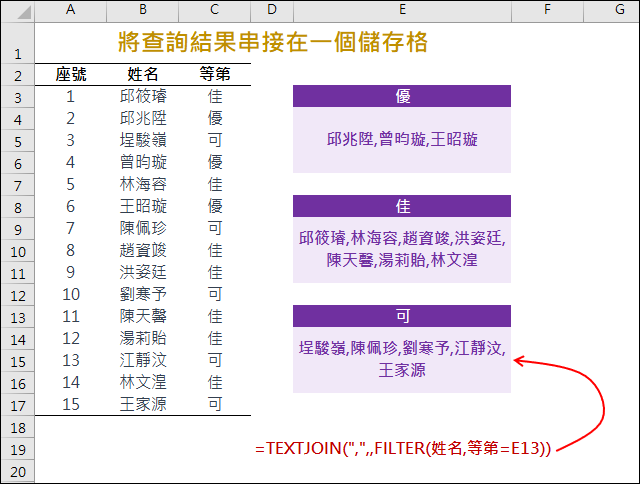The width and height of the screenshot is (640, 484).
Task: Click result cell starting with 邱筱璿,林海容
Action: [402, 250]
